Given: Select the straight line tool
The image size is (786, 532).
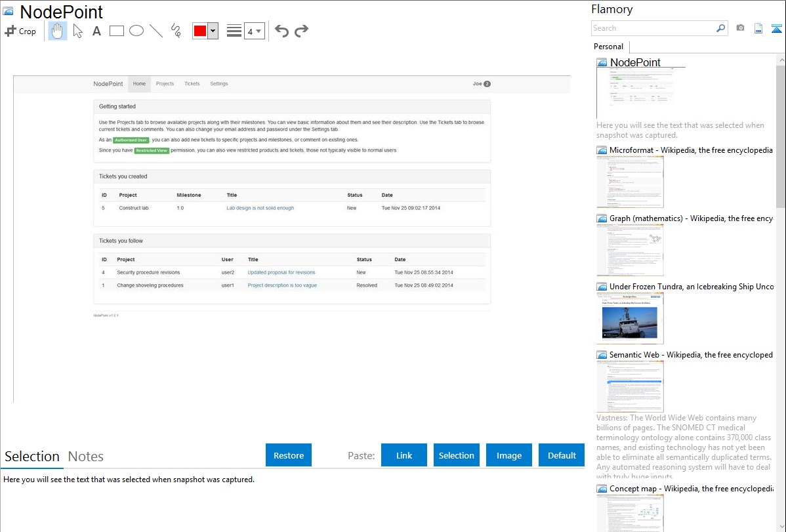Looking at the screenshot, I should point(156,31).
